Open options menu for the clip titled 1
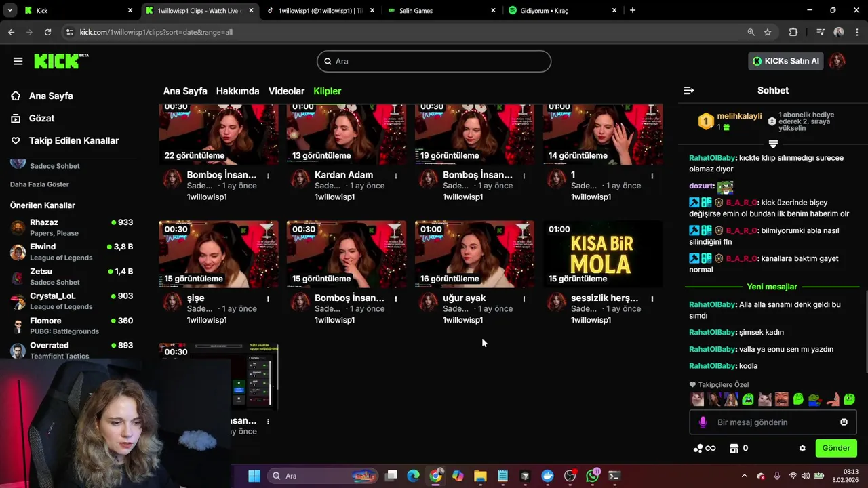Image resolution: width=868 pixels, height=488 pixels. click(652, 176)
